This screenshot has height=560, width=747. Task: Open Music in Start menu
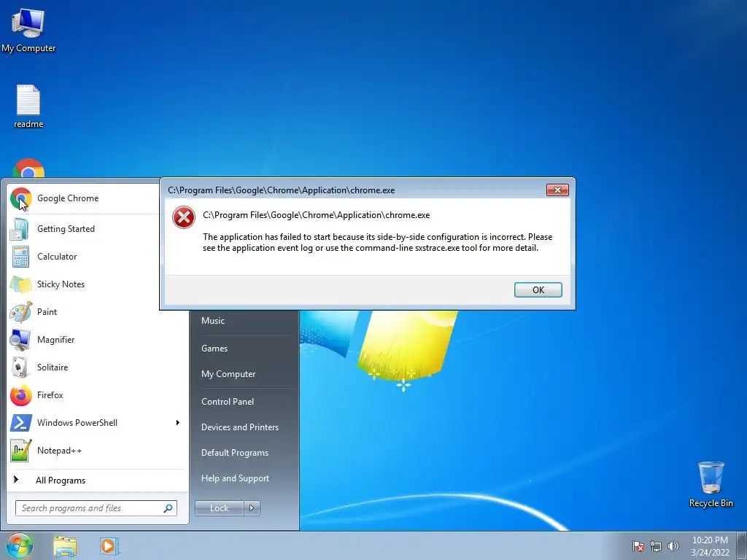point(213,321)
